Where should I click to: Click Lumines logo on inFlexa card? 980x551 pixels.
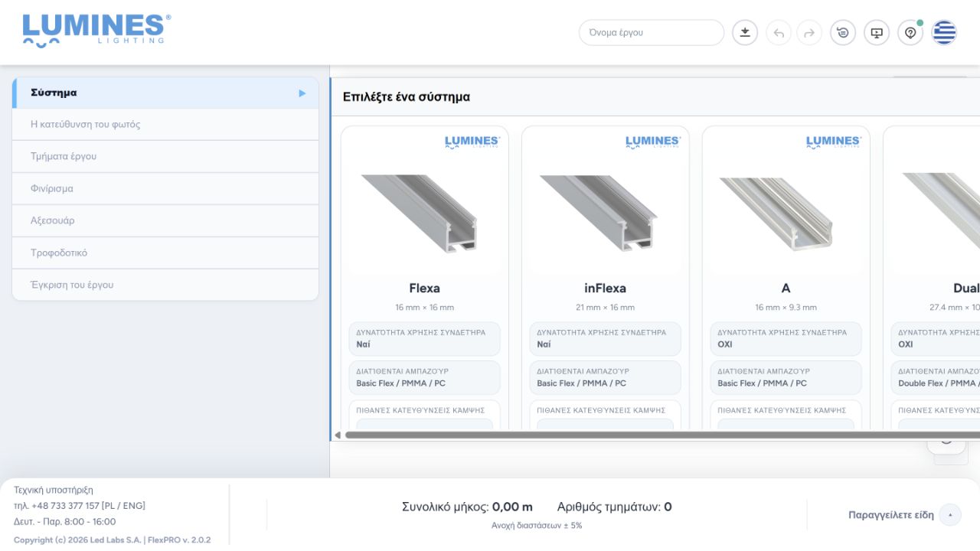[653, 142]
